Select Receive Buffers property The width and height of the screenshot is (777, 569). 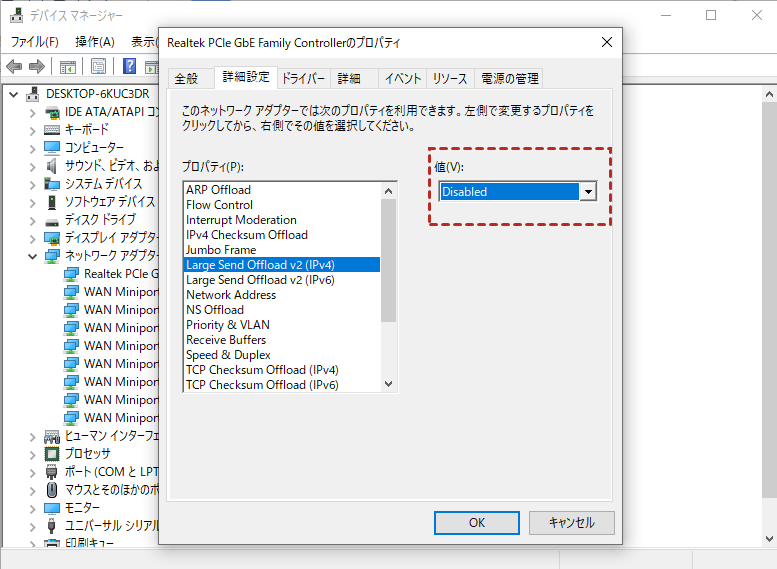[x=281, y=340]
